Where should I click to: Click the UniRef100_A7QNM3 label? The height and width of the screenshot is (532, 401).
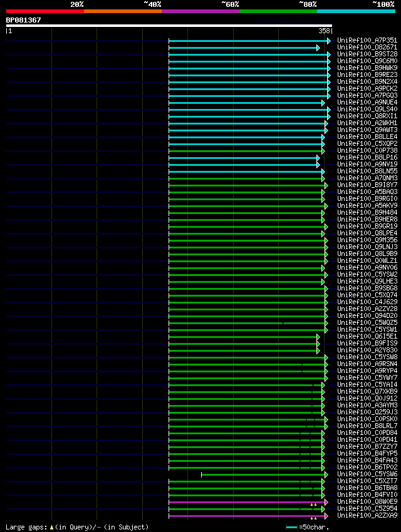(x=367, y=178)
